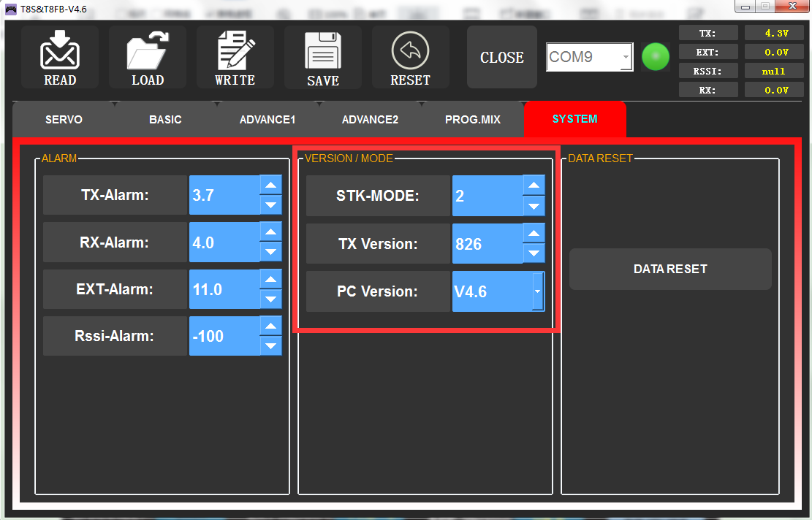Click the RESET arrow icon
The image size is (812, 520).
click(x=410, y=51)
